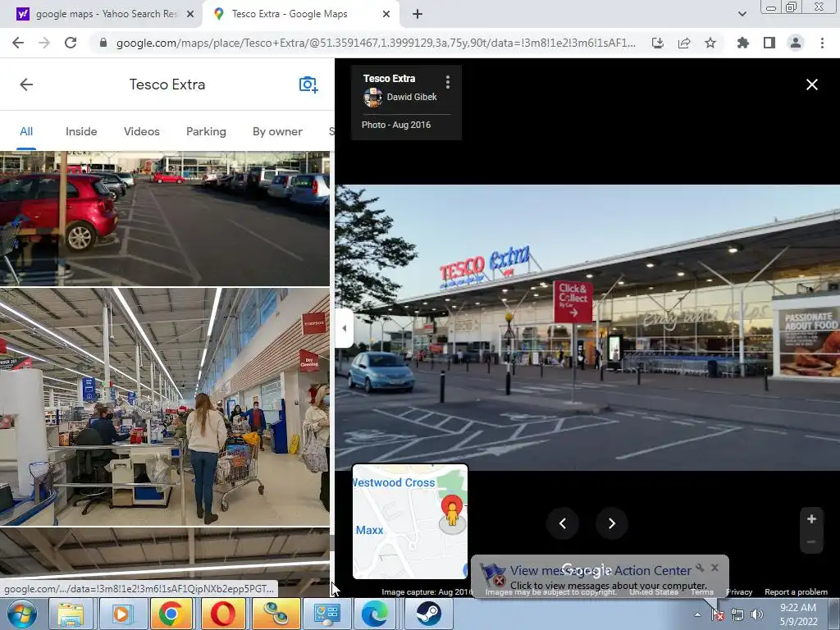
Task: Open three-dot menu on Tesco Extra photo card
Action: coord(448,82)
